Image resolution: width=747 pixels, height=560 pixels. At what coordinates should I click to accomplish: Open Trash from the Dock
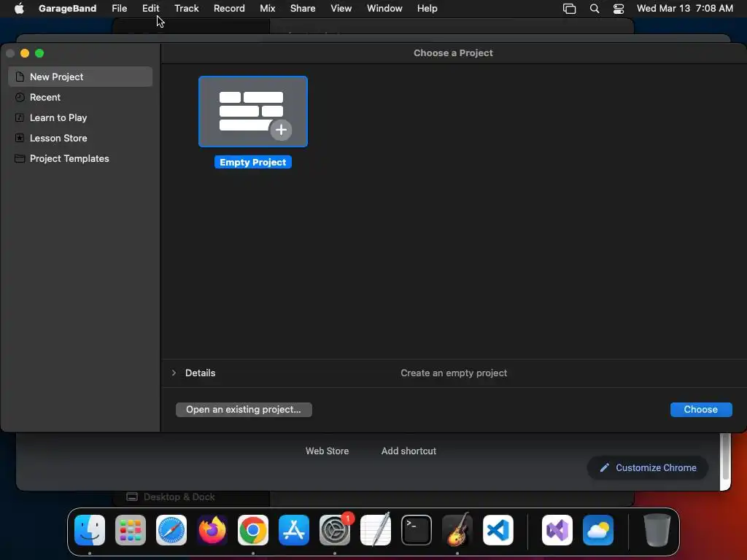(x=657, y=530)
